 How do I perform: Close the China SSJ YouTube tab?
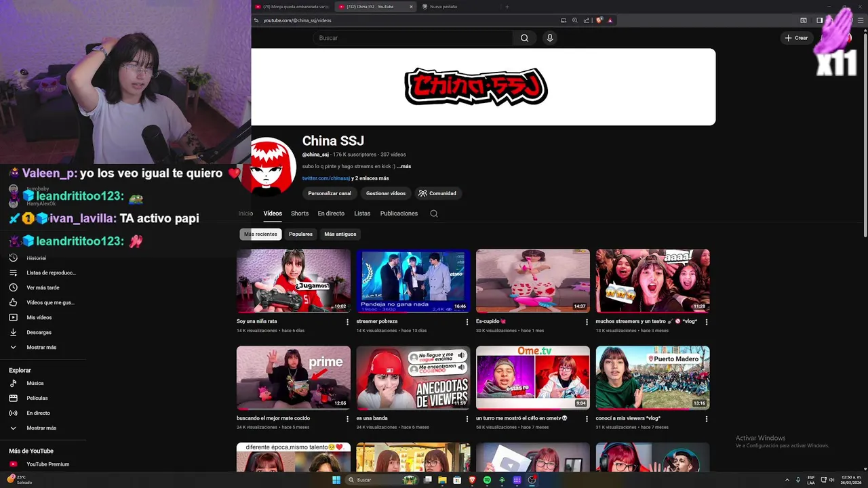tap(411, 7)
